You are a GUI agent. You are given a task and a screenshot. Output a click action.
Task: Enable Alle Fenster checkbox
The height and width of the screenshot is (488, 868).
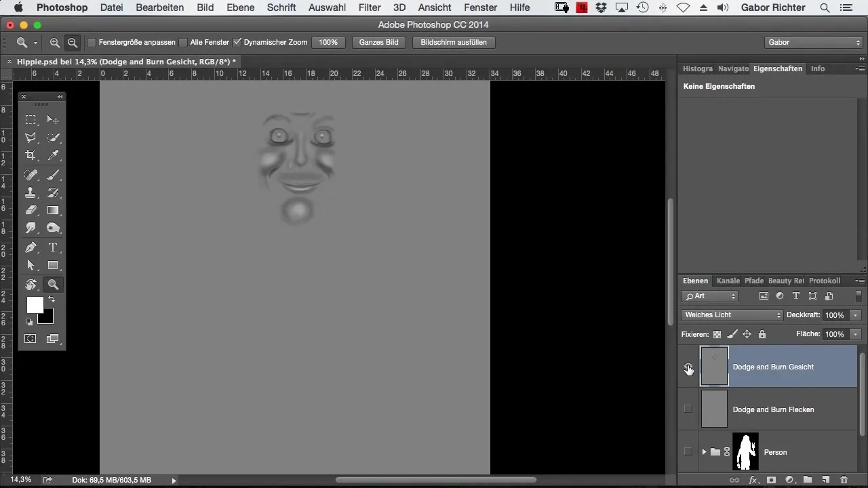[x=183, y=42]
